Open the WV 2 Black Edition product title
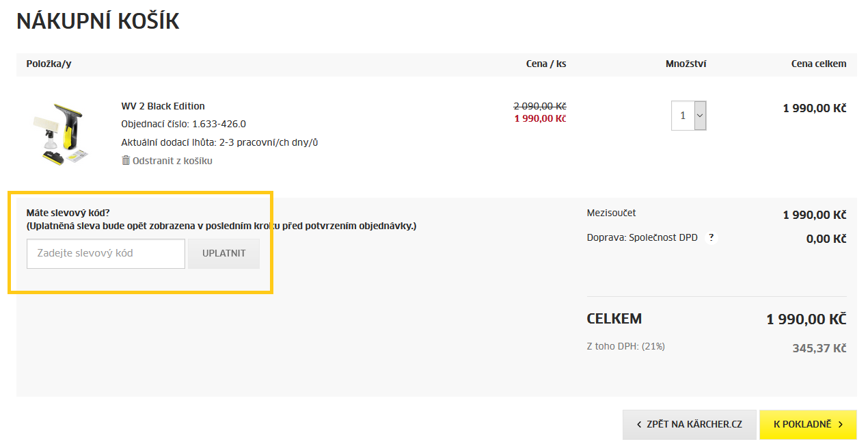Viewport: 868px width, 446px height. (x=163, y=106)
